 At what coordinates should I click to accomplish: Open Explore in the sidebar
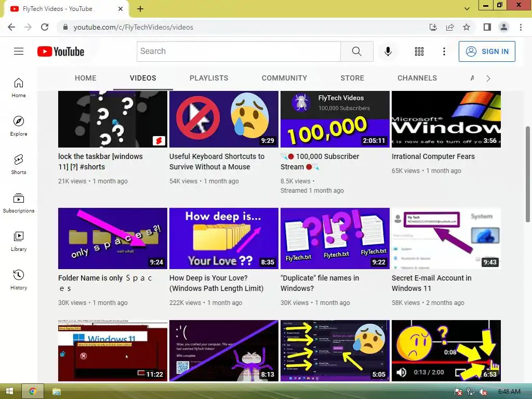(19, 126)
